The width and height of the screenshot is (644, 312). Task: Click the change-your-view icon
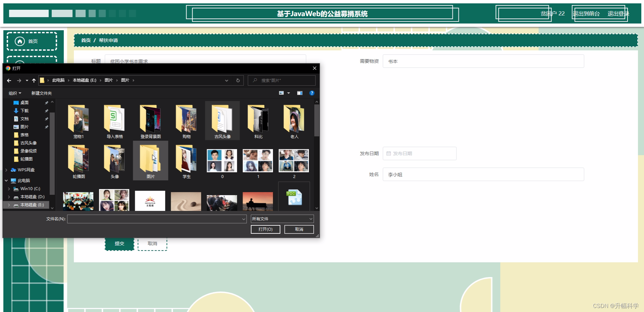coord(281,93)
